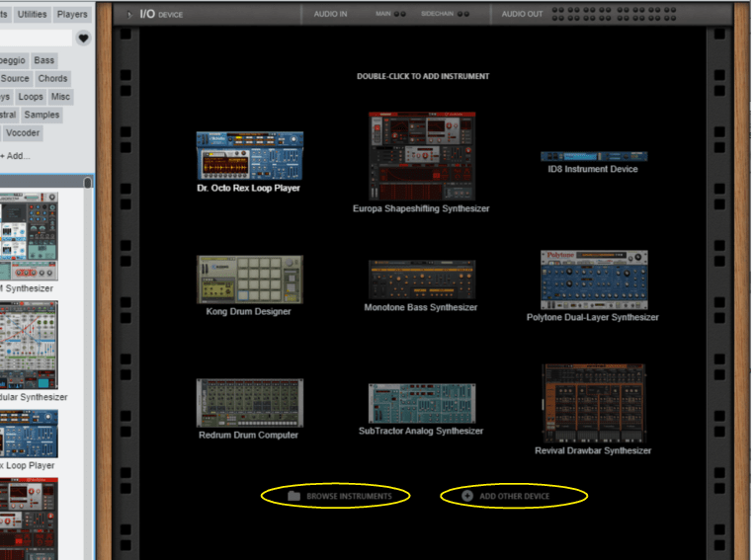Select the Revival Drawbar Synthesizer image
Image resolution: width=755 pixels, height=560 pixels.
[594, 403]
